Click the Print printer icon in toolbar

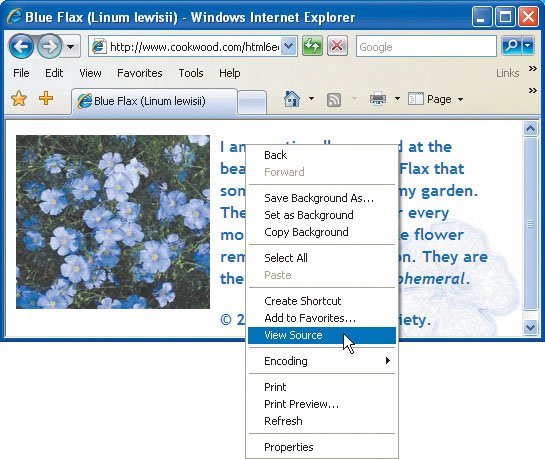(378, 99)
